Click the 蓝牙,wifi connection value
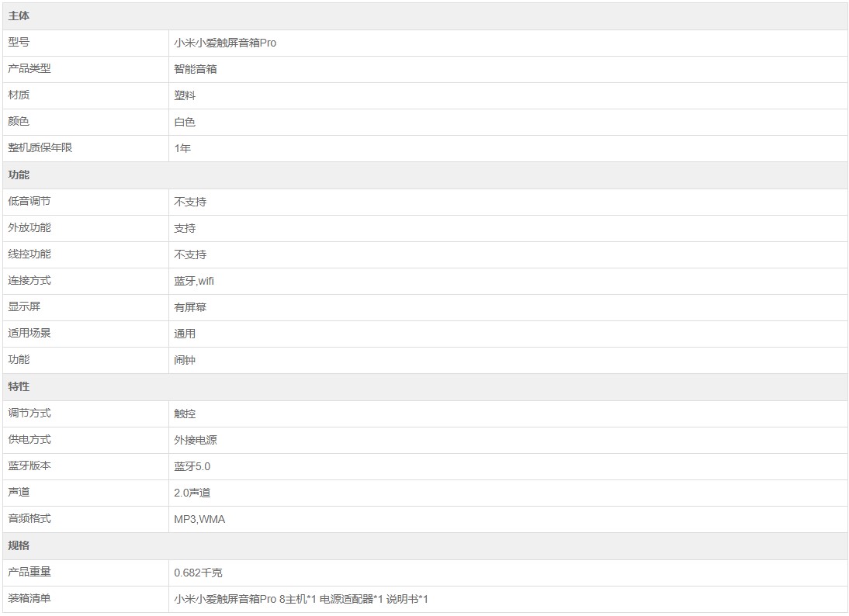Screen dimensions: 849x616 pos(194,281)
